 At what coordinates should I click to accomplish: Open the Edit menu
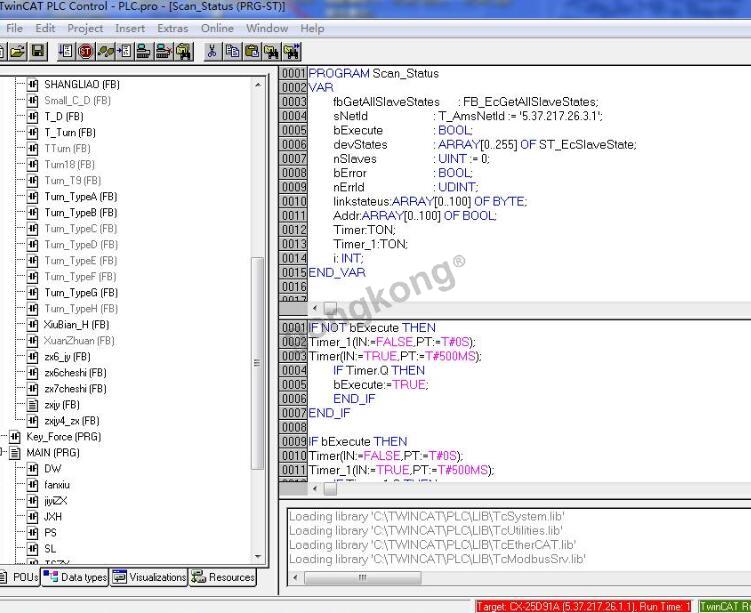click(x=46, y=28)
